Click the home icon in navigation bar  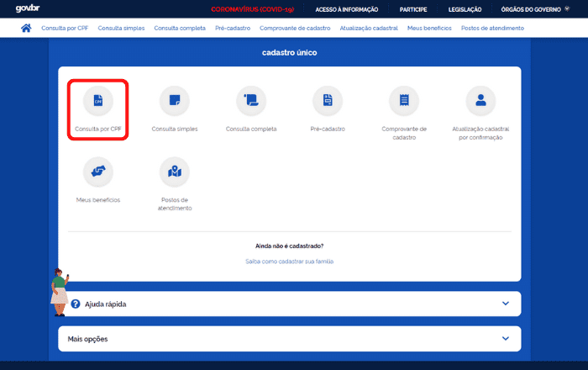tap(26, 28)
